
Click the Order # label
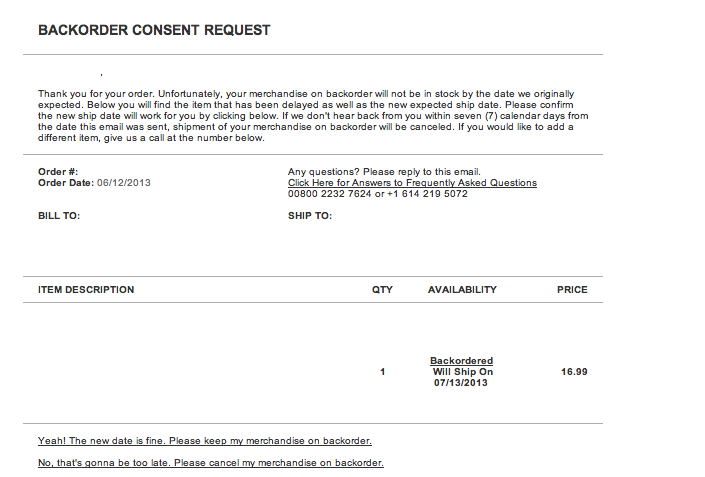pyautogui.click(x=58, y=172)
